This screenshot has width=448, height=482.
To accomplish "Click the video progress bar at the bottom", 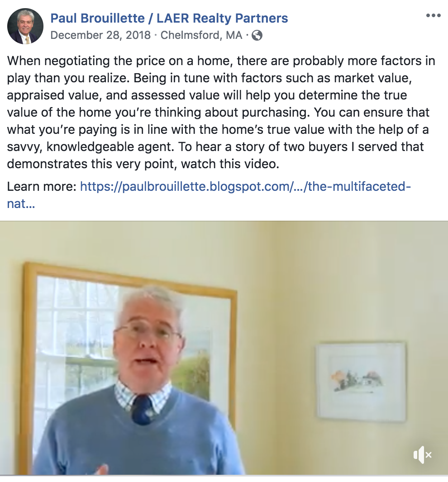I will pos(224,476).
